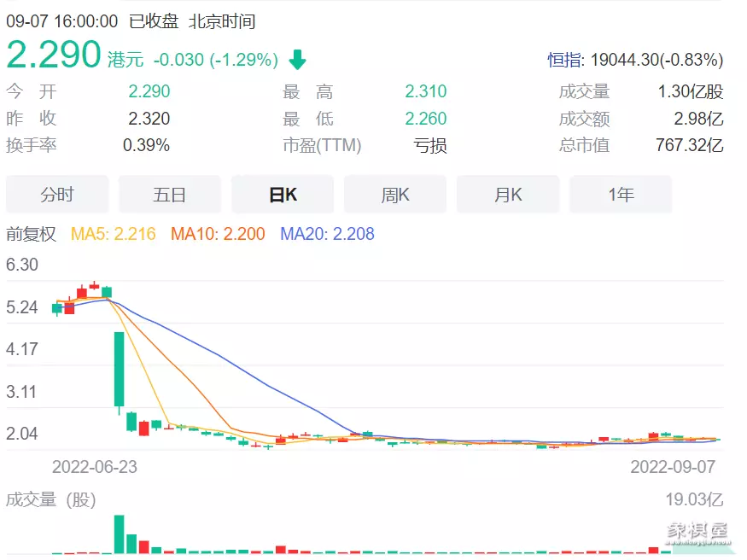Select the 1年 range tab
This screenshot has width=747, height=560.
(x=621, y=195)
